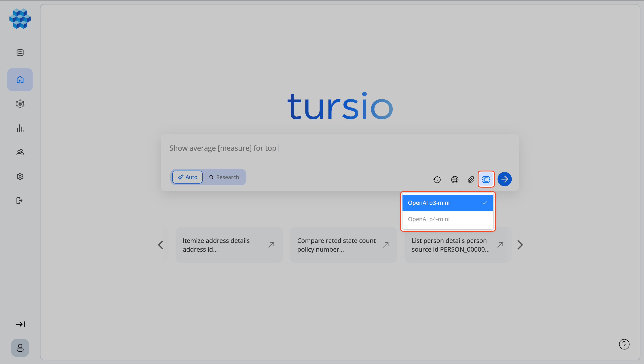This screenshot has width=644, height=364.
Task: Open the database sources panel in sidebar
Action: 20,53
